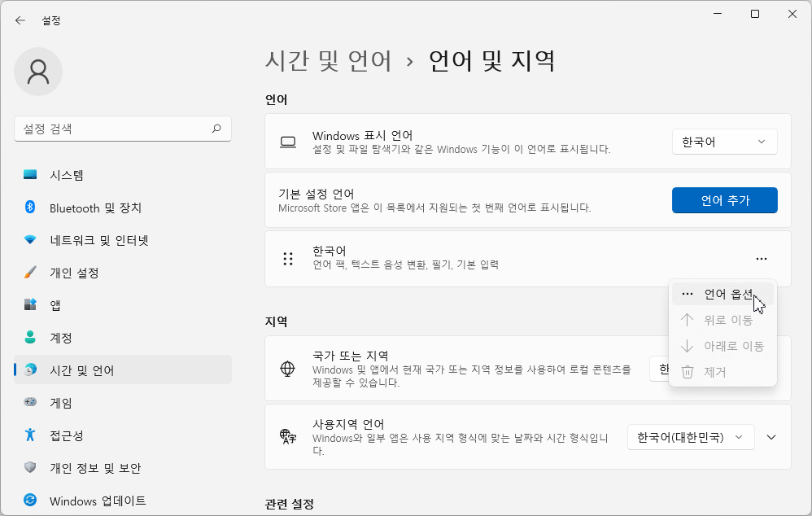
Task: Select 제거 in the context menu
Action: 723,372
